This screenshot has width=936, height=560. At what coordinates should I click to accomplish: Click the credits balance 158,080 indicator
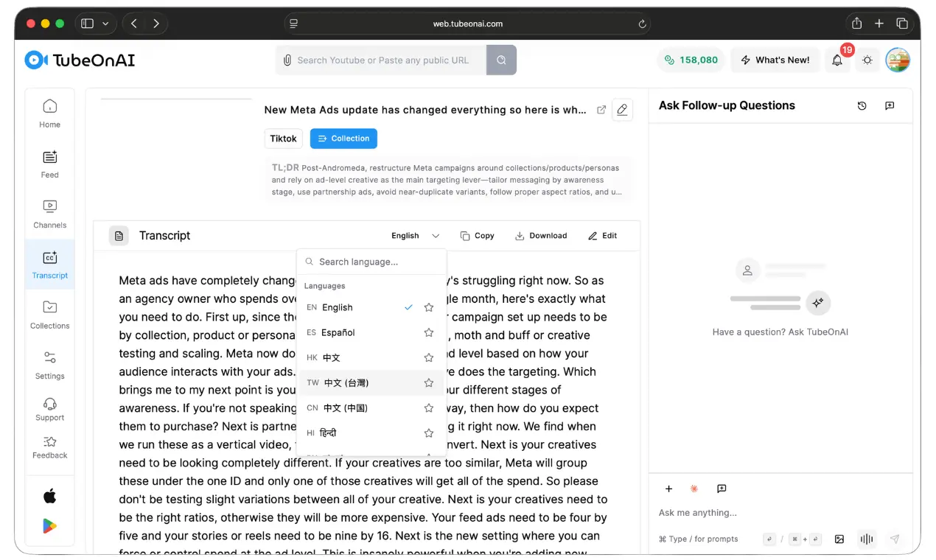click(691, 60)
